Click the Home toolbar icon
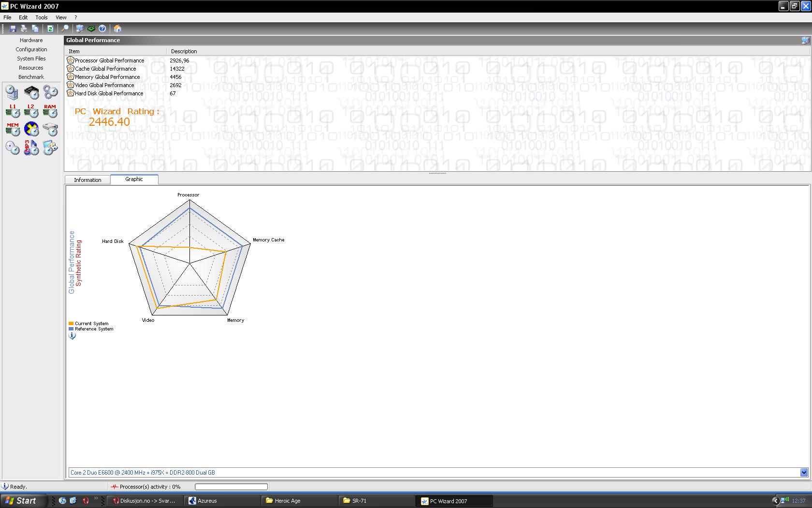The image size is (812, 508). pos(117,29)
